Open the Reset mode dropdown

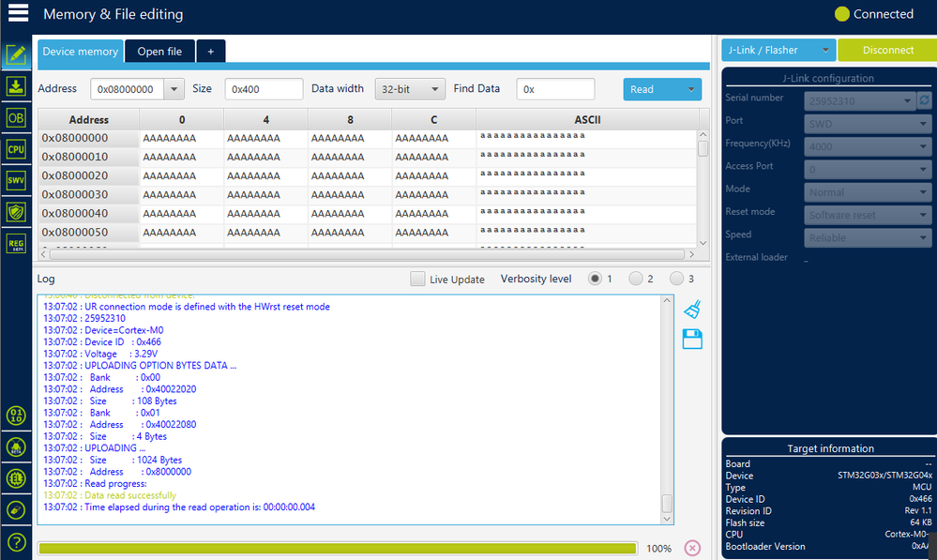(x=868, y=215)
